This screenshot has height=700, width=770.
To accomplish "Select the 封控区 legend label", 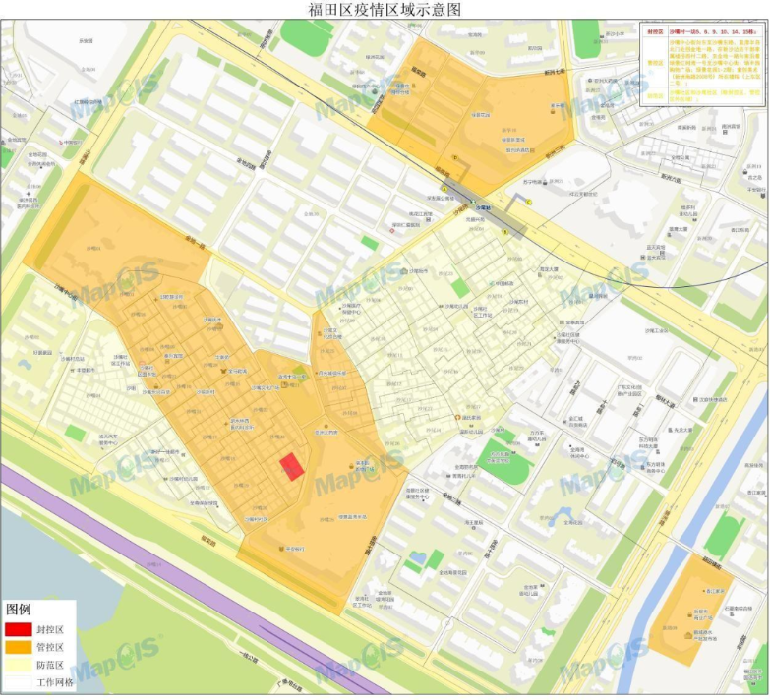I will tap(50, 630).
